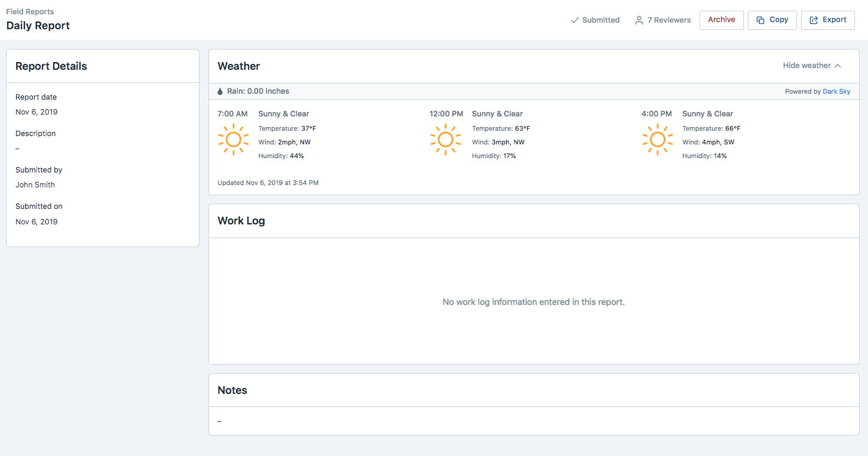This screenshot has width=868, height=456.
Task: Click the 4:00 PM sun icon
Action: click(x=657, y=139)
